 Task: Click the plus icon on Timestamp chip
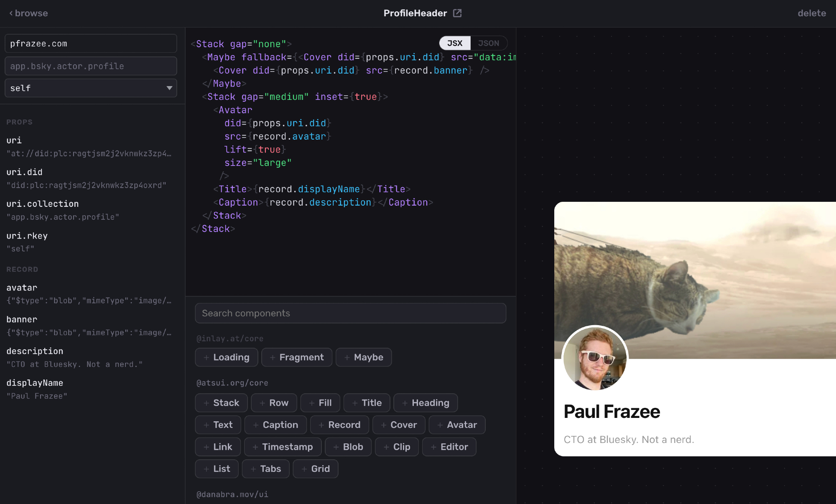point(255,447)
